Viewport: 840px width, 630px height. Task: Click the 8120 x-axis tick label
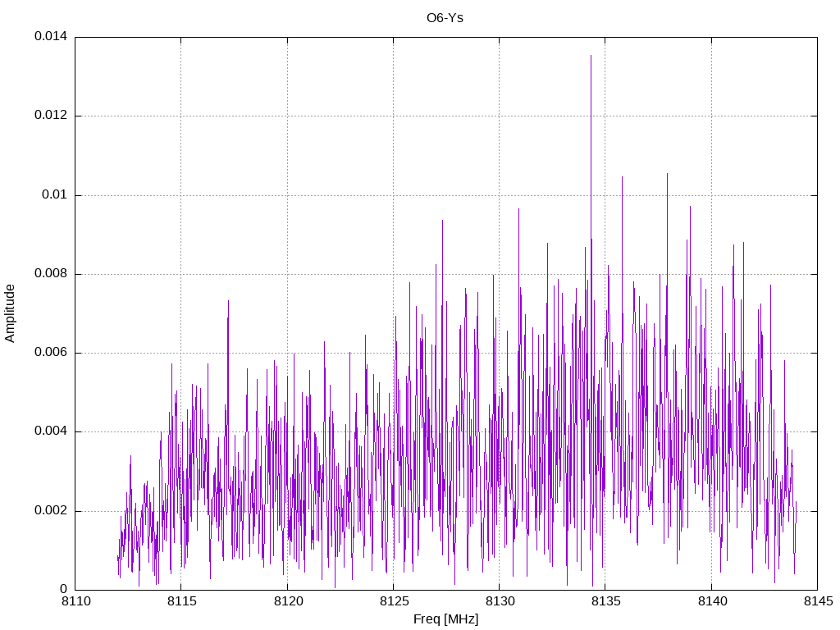[288, 601]
